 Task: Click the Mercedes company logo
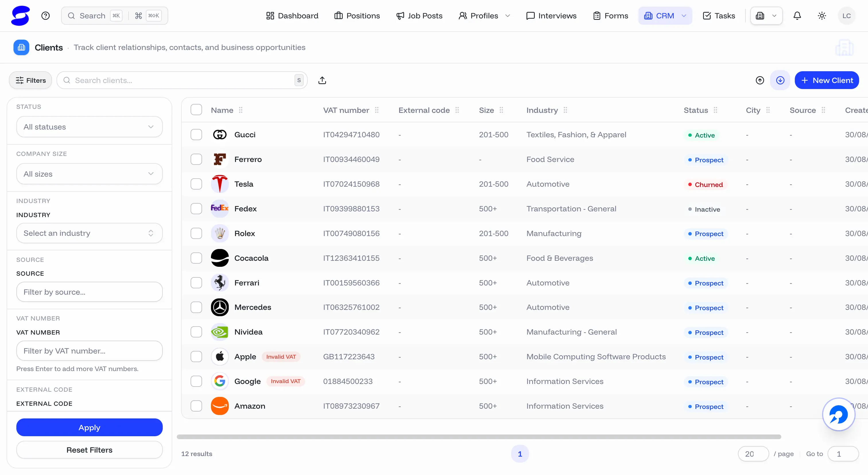point(220,307)
